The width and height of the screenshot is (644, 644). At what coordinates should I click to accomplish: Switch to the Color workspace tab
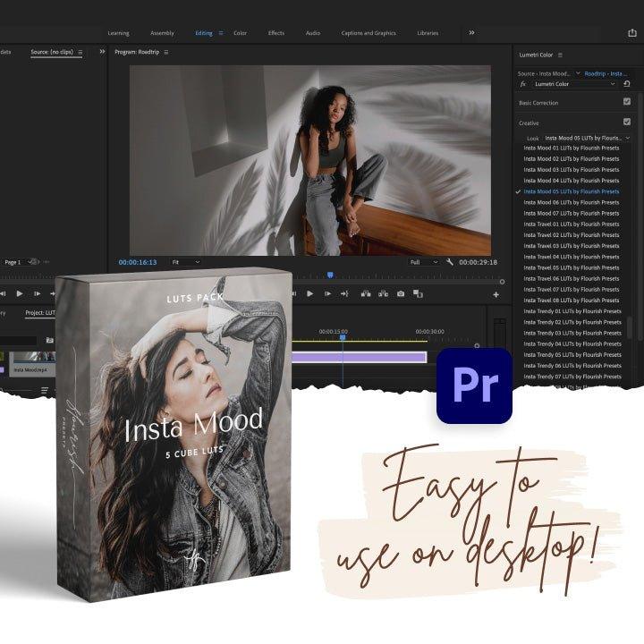click(240, 33)
